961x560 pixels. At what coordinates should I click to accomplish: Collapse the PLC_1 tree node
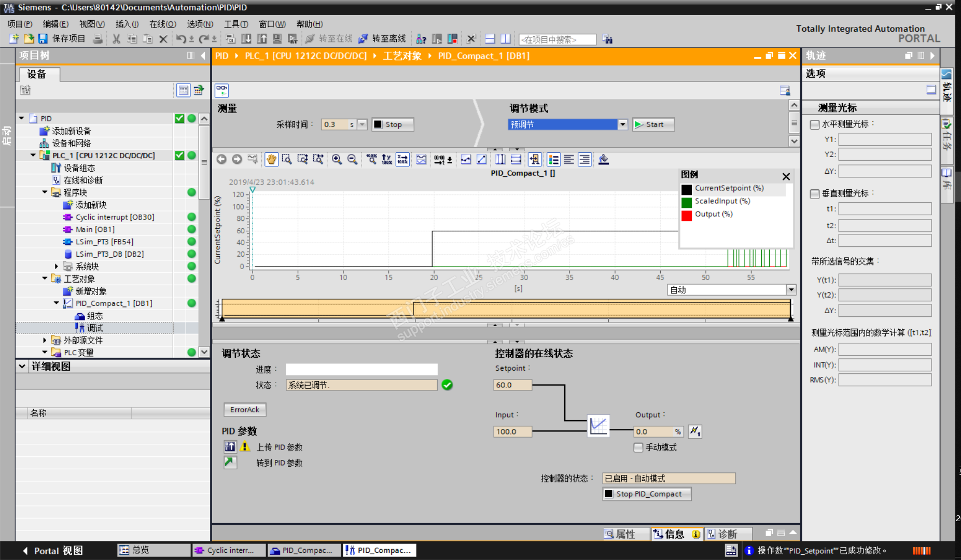point(33,155)
